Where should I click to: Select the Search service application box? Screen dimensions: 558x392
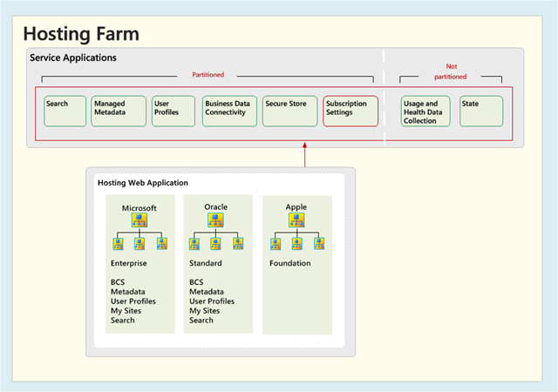tap(65, 111)
